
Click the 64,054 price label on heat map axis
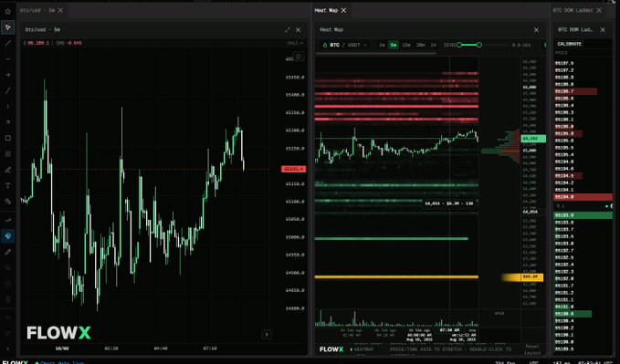[x=530, y=213]
